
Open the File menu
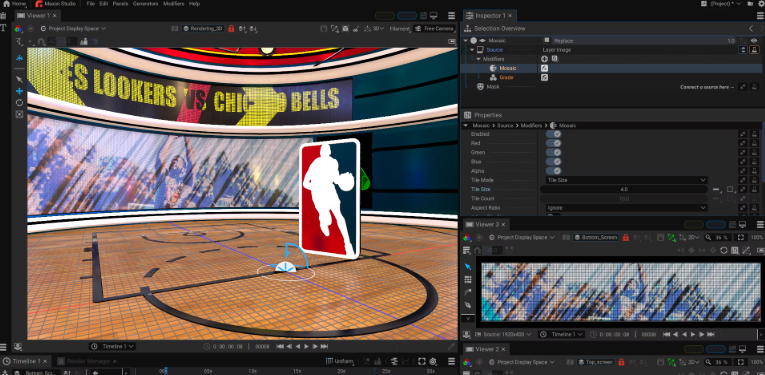pyautogui.click(x=90, y=3)
